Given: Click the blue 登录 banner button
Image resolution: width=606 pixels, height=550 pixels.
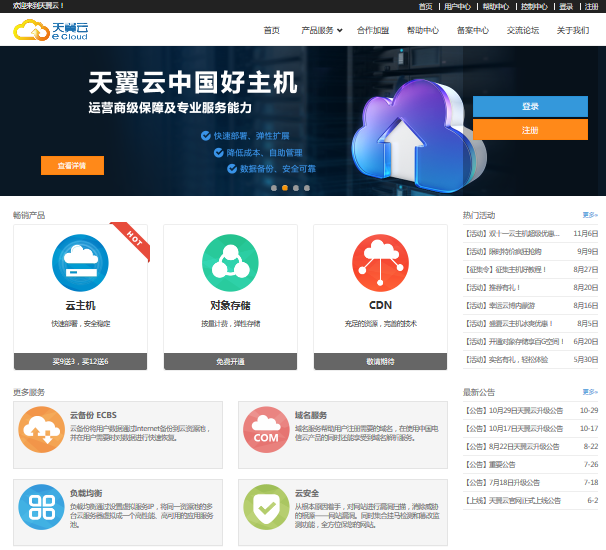Looking at the screenshot, I should (x=530, y=106).
